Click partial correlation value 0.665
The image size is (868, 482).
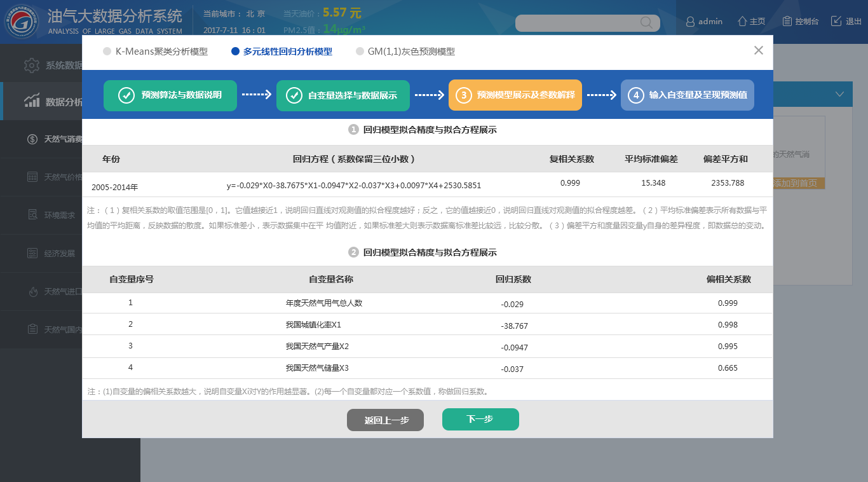(x=728, y=368)
